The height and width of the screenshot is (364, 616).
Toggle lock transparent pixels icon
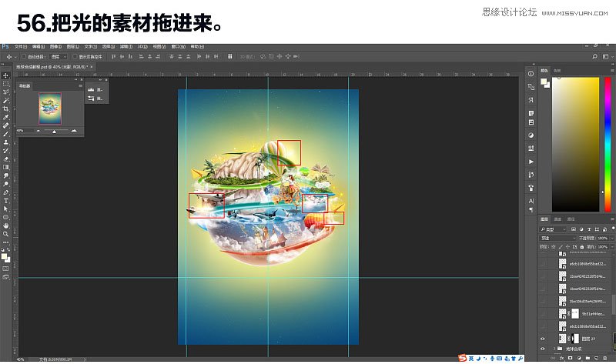(x=554, y=246)
